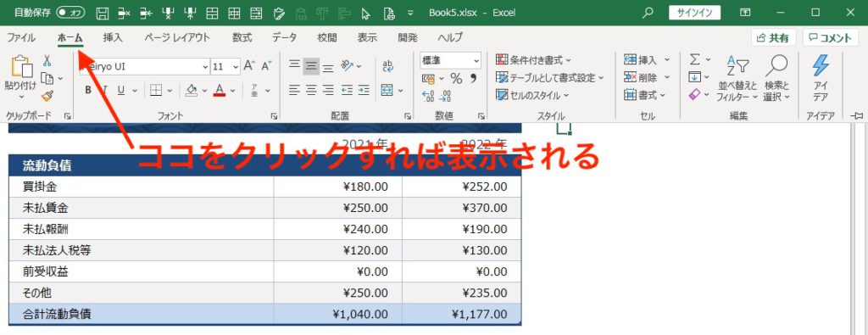
Task: Toggle Underline formatting
Action: 120,90
